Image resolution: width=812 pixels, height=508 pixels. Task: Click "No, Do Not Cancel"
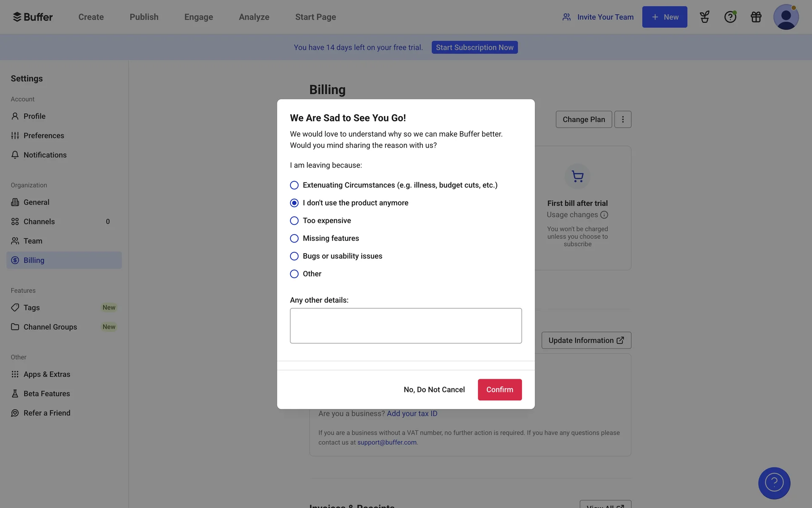[x=434, y=389]
